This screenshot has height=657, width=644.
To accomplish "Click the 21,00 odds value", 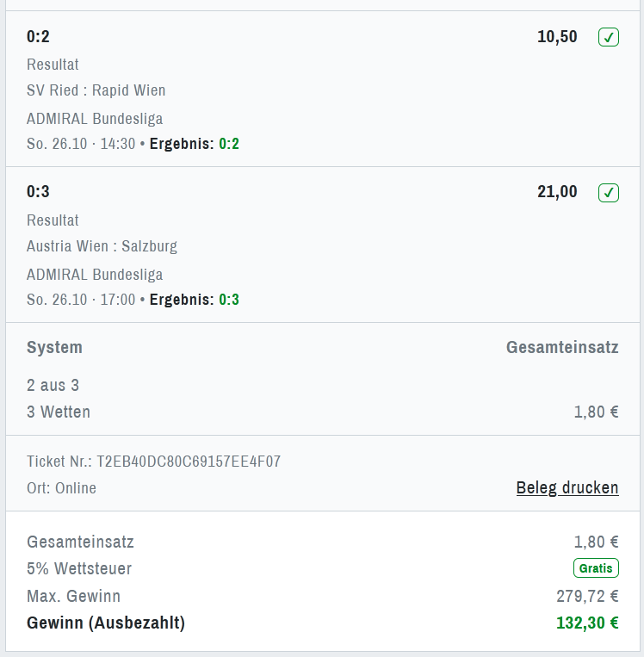I will pos(557,192).
